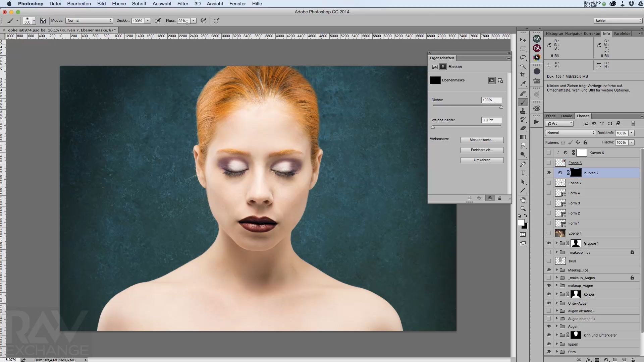Select the Eyedropper tool
This screenshot has height=362, width=644.
pos(523,84)
